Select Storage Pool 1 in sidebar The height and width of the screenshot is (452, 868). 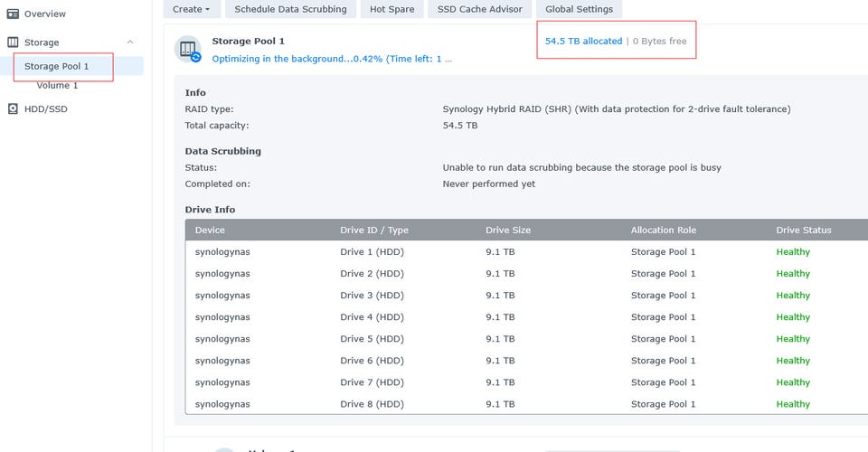click(72, 66)
